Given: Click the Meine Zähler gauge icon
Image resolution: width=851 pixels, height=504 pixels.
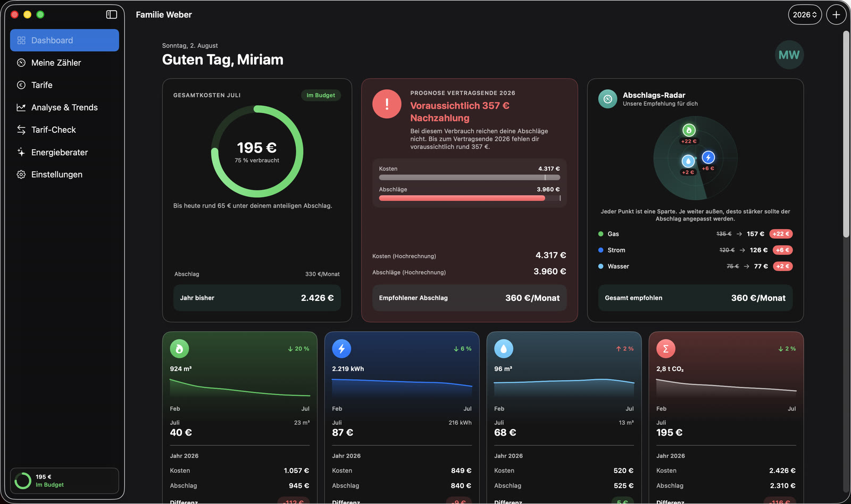Looking at the screenshot, I should (x=21, y=63).
